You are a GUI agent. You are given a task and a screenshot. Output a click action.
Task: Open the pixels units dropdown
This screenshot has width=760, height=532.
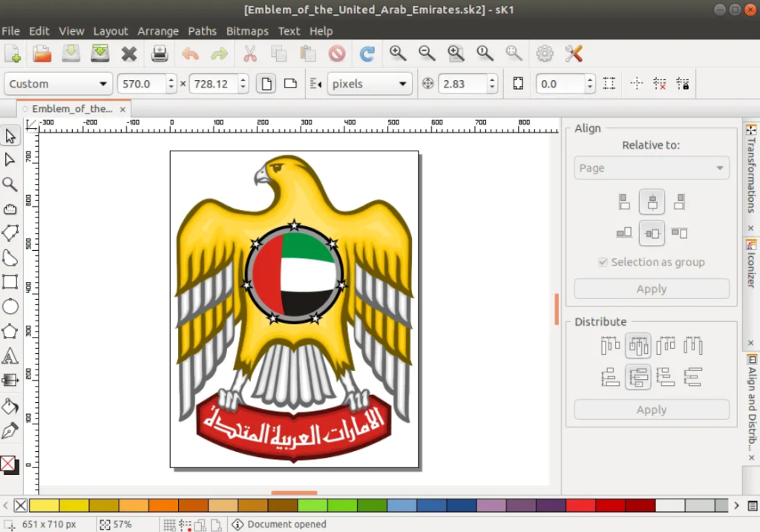(370, 84)
